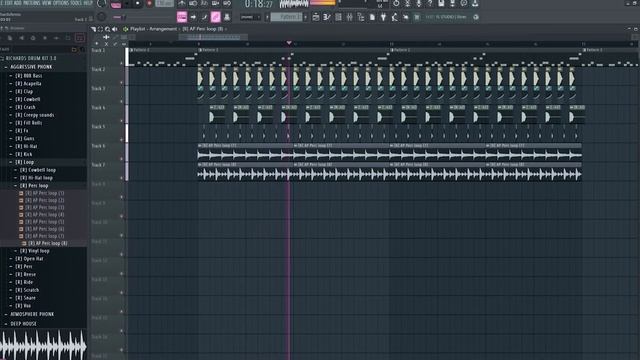This screenshot has height=360, width=640.
Task: Mute Track 2 using its switch
Action: 122,82
